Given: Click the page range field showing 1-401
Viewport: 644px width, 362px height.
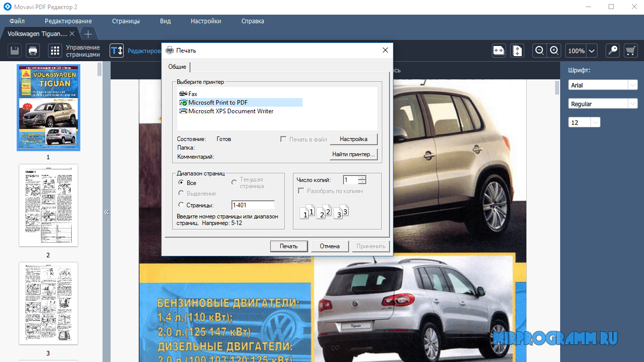Looking at the screenshot, I should pyautogui.click(x=253, y=205).
